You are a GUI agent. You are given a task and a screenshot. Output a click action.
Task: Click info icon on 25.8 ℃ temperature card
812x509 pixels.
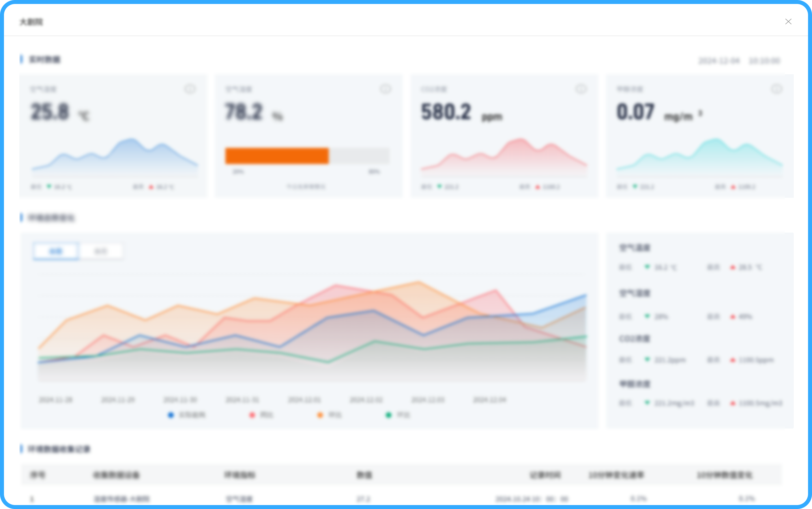tap(190, 89)
